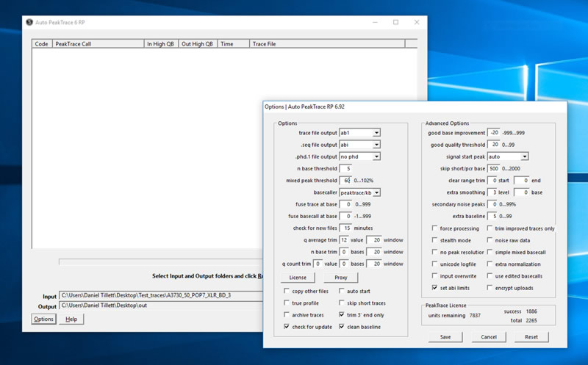Click the skip short/pcr base field
The width and height of the screenshot is (588, 365).
click(x=493, y=169)
